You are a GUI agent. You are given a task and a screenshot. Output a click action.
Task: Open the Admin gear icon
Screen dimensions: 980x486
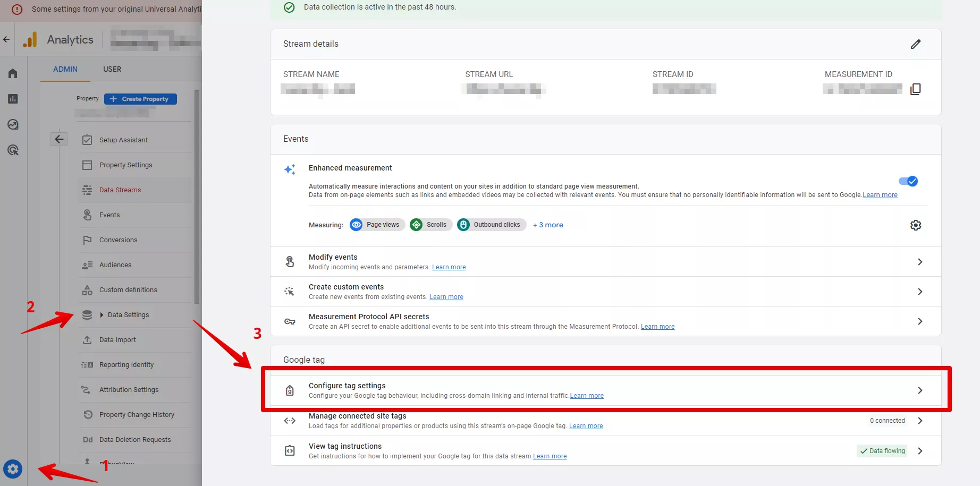(x=13, y=469)
